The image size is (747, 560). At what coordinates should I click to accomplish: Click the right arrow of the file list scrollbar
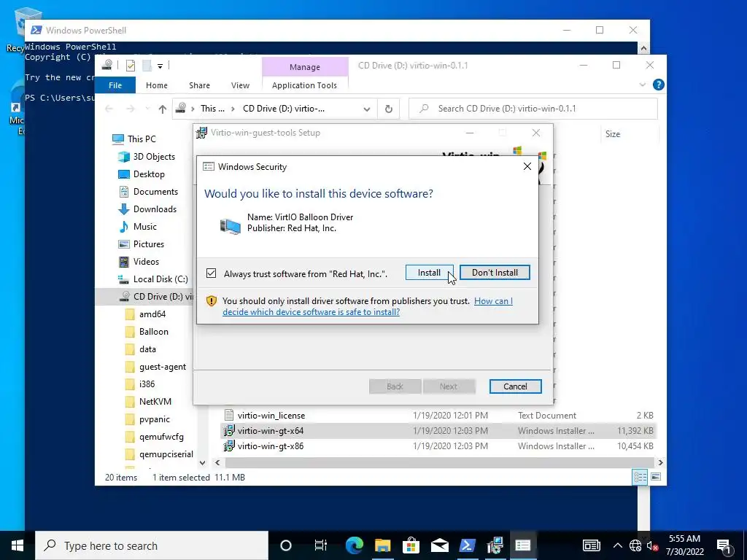[x=660, y=462]
